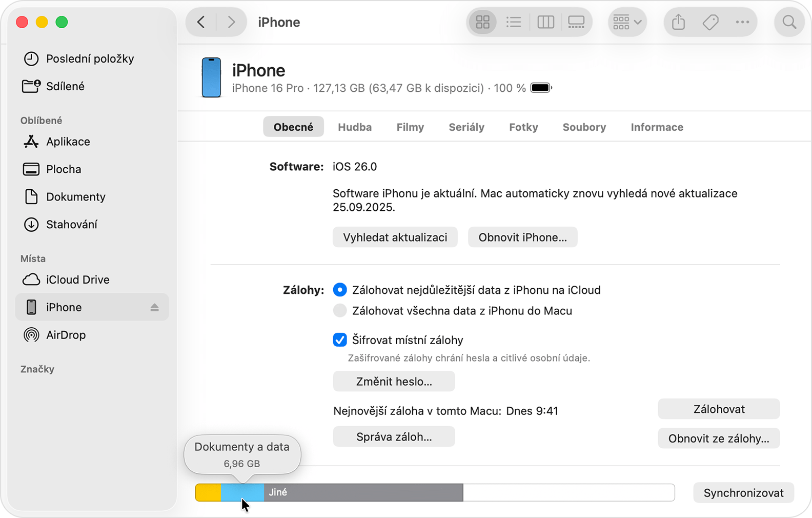Screen dimensions: 812x518
Task: Click the Share toolbar icon
Action: 679,22
